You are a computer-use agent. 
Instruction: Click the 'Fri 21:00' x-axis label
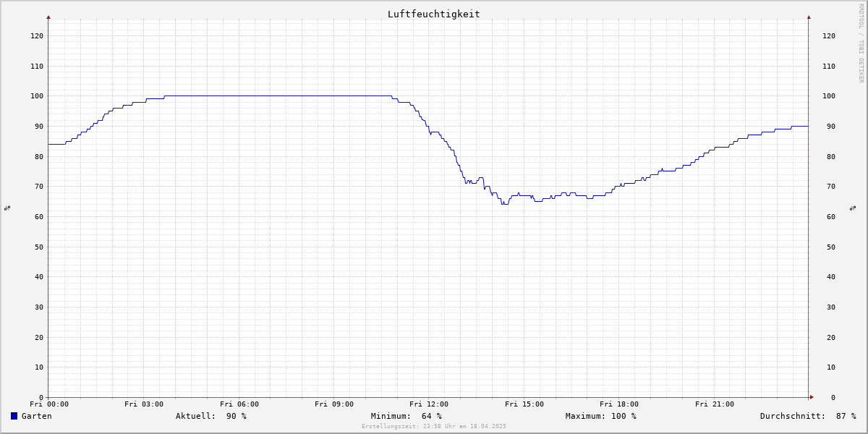(x=715, y=404)
